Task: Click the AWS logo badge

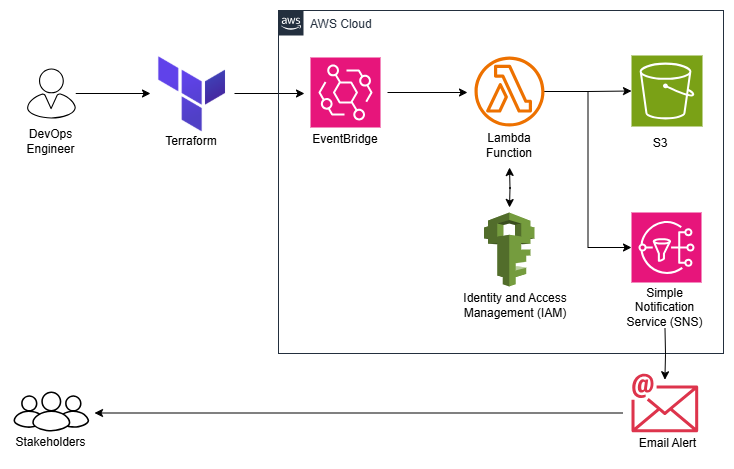Action: click(291, 23)
